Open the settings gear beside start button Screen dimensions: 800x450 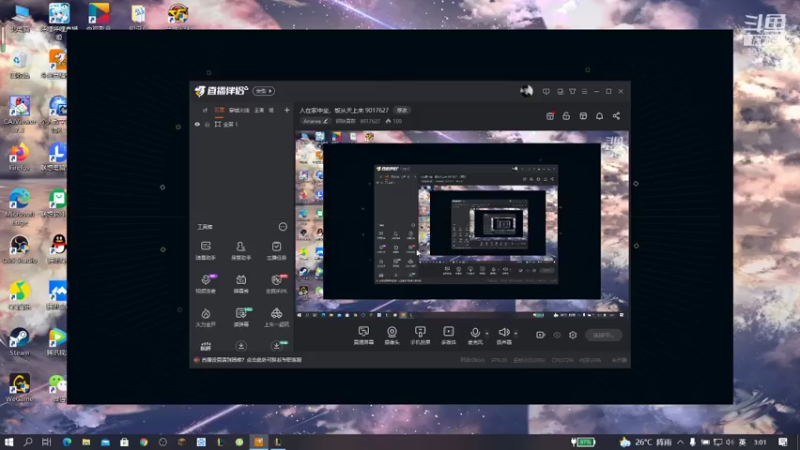pos(573,335)
